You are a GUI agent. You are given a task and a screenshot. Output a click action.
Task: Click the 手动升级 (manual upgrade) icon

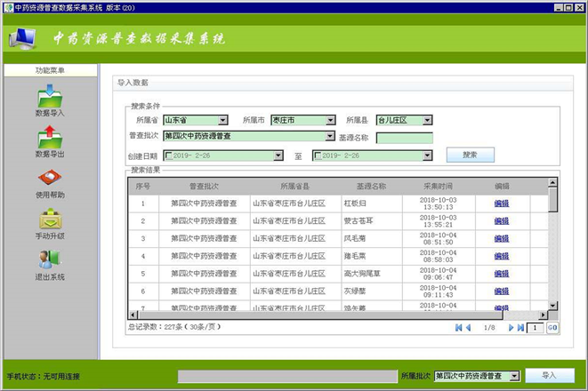coord(50,223)
